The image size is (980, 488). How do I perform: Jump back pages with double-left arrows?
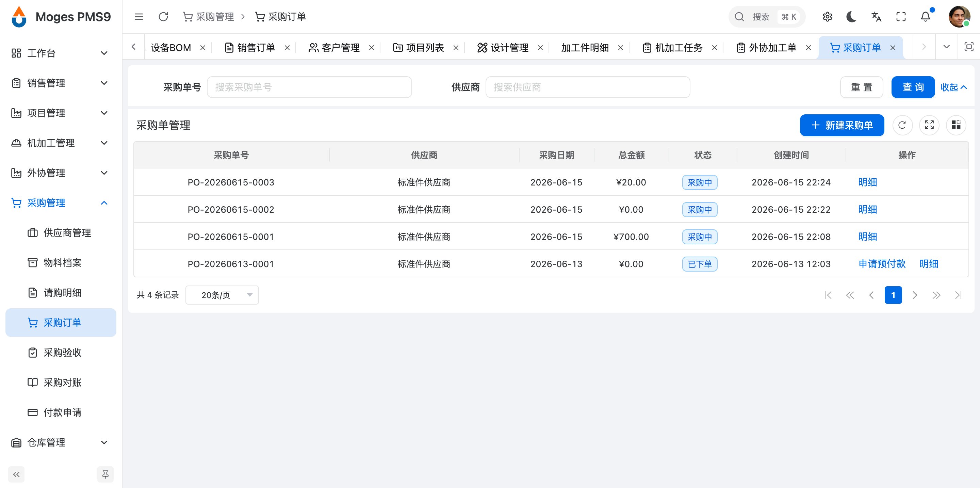(850, 295)
